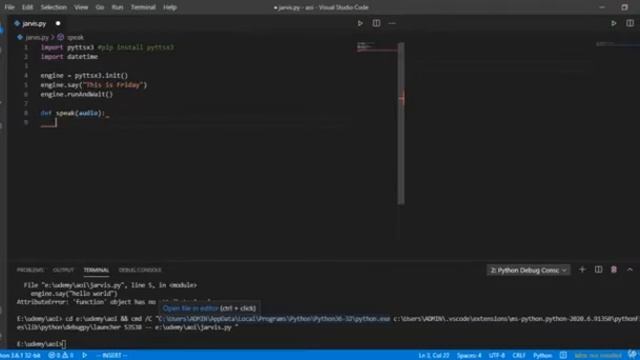
Task: Split the left editor with split icon
Action: tap(376, 24)
